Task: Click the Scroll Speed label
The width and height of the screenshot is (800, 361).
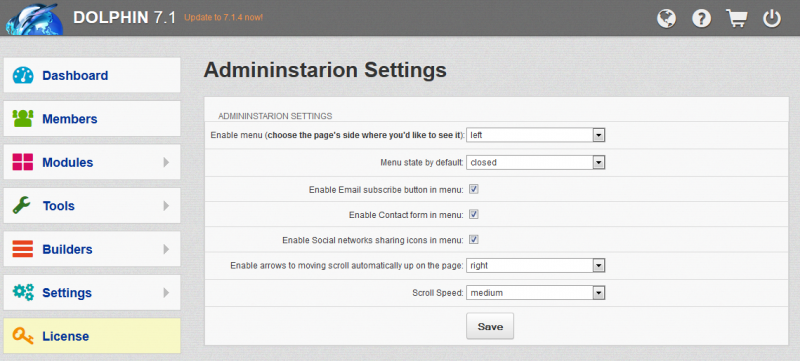Action: coord(438,293)
